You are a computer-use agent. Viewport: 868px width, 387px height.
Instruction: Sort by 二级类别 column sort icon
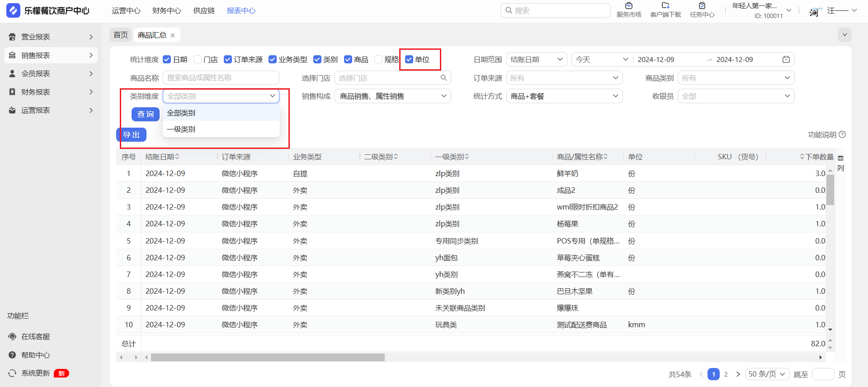tap(396, 157)
